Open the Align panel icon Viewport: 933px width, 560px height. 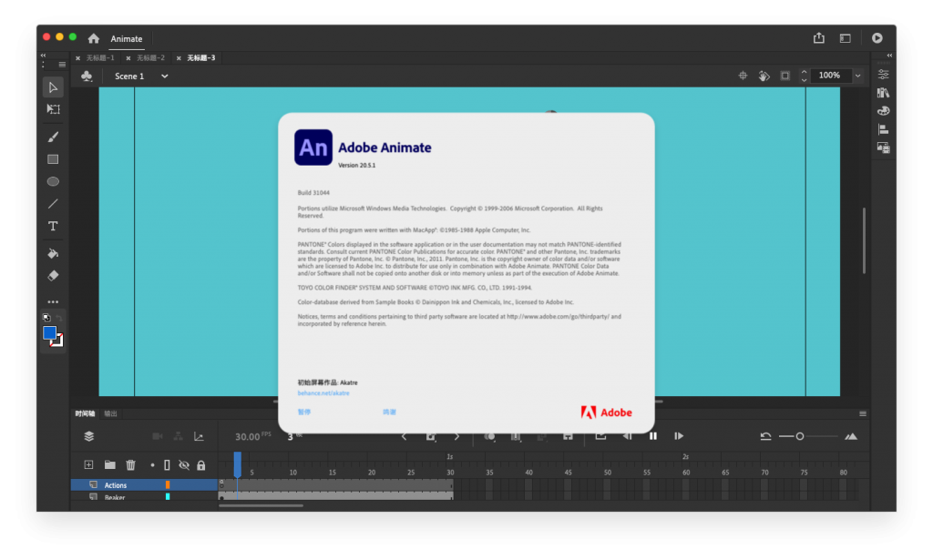click(884, 129)
